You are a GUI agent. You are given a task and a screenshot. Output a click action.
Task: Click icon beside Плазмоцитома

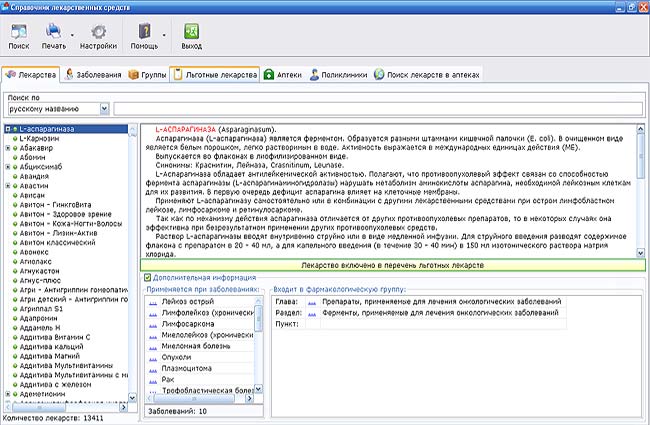pos(153,369)
